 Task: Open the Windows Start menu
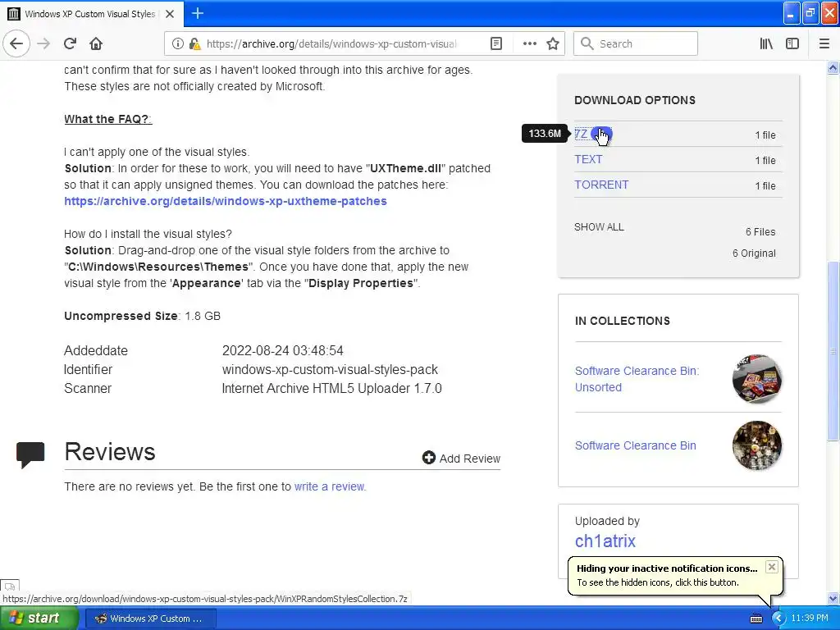click(39, 619)
